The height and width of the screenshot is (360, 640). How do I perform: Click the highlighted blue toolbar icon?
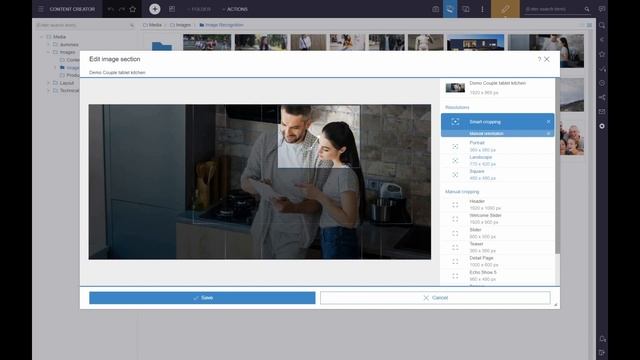coord(450,9)
